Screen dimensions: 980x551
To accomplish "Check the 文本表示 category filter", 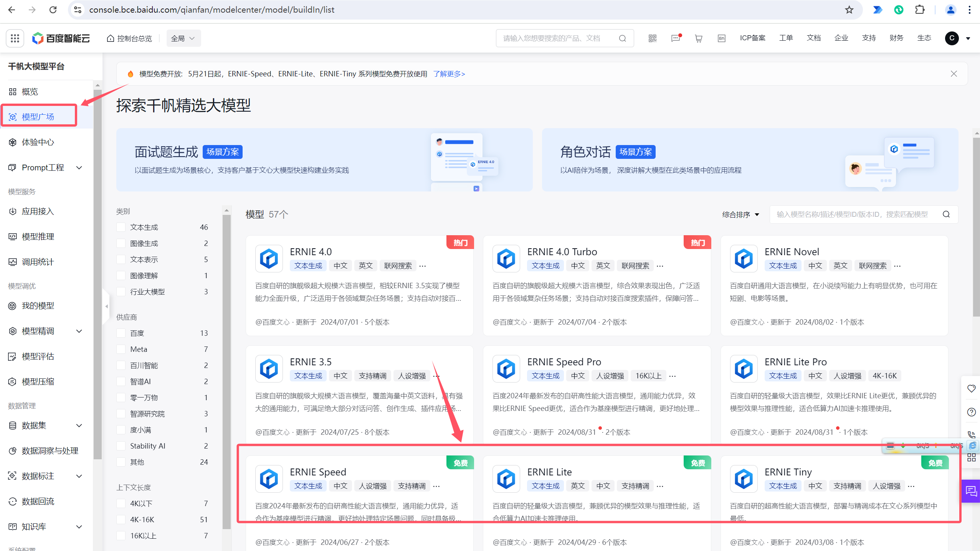I will (121, 259).
